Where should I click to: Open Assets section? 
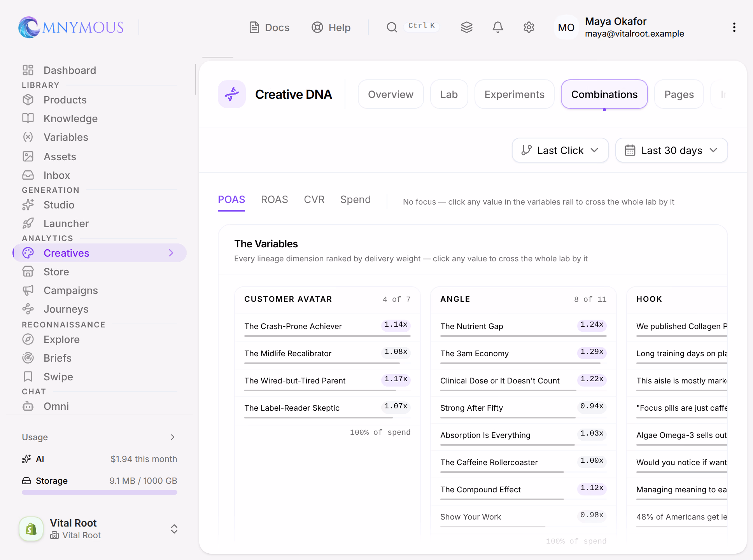click(100, 156)
